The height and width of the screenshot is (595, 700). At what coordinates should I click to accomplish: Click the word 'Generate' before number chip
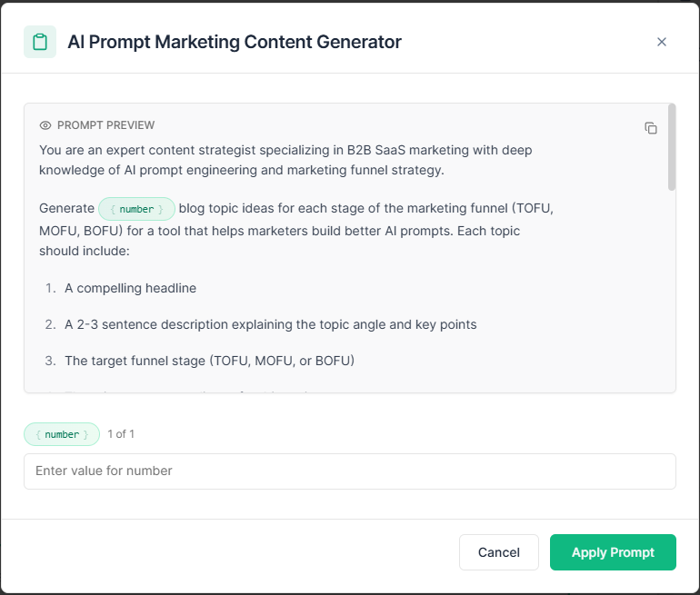click(67, 208)
